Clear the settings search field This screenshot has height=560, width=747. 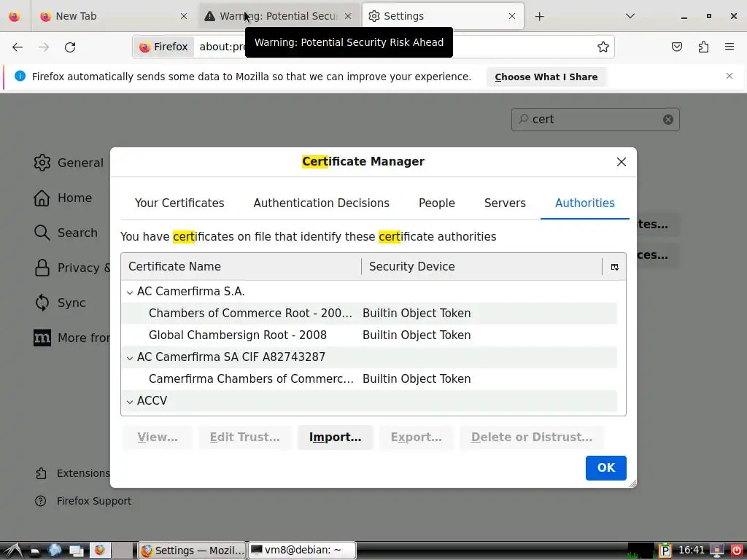[x=668, y=120]
